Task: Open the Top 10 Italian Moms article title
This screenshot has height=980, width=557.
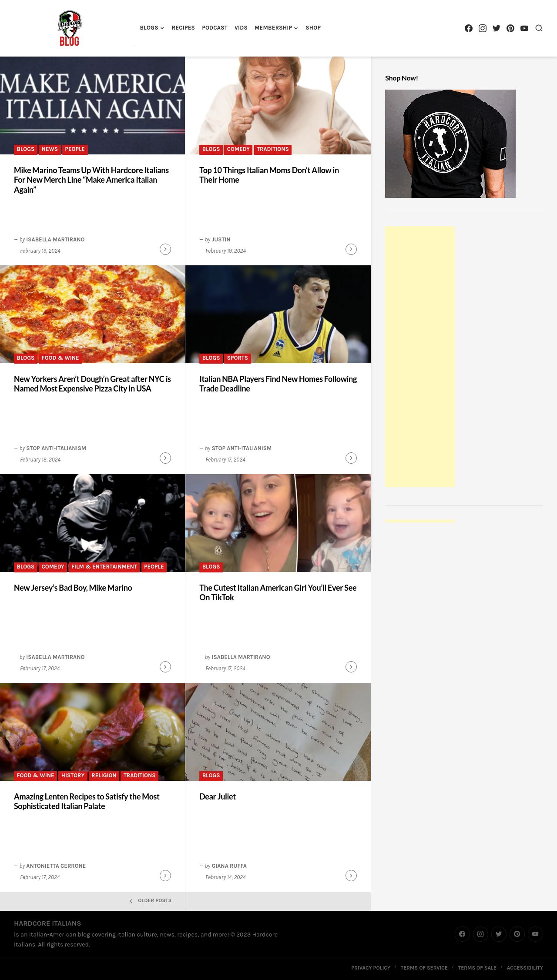Action: pyautogui.click(x=269, y=175)
